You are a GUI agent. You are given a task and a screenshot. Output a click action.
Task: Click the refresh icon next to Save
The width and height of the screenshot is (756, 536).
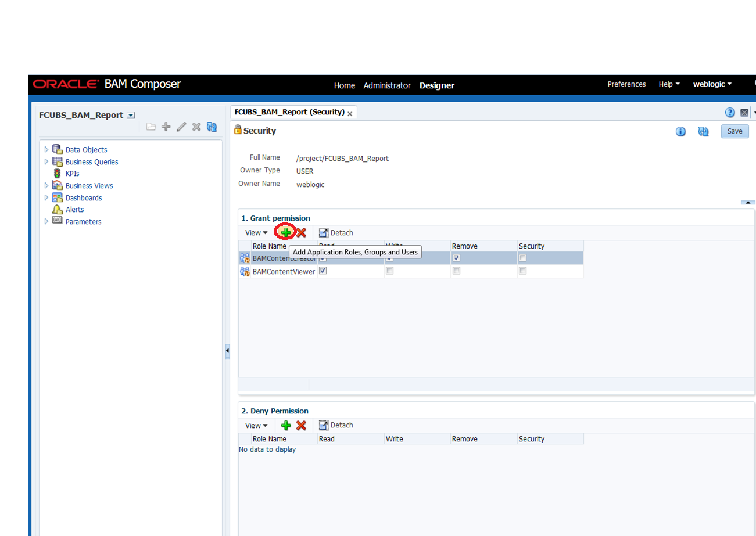[x=703, y=132]
